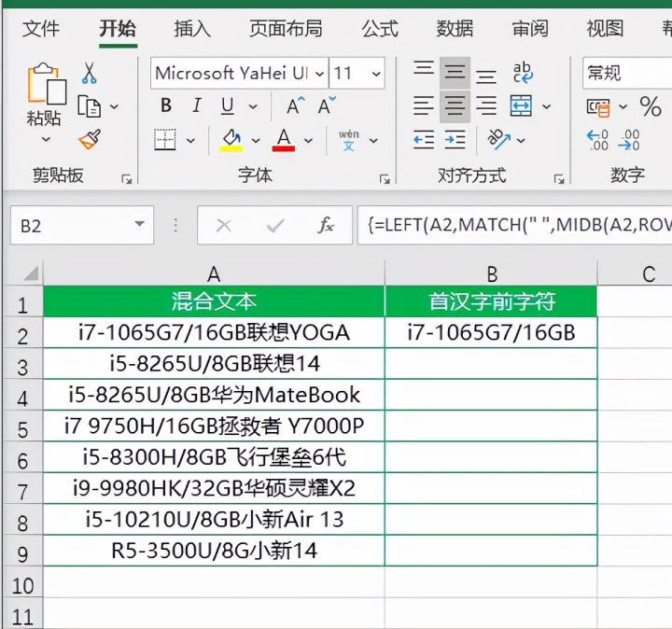
Task: Select the Format Painter brush
Action: click(x=90, y=139)
